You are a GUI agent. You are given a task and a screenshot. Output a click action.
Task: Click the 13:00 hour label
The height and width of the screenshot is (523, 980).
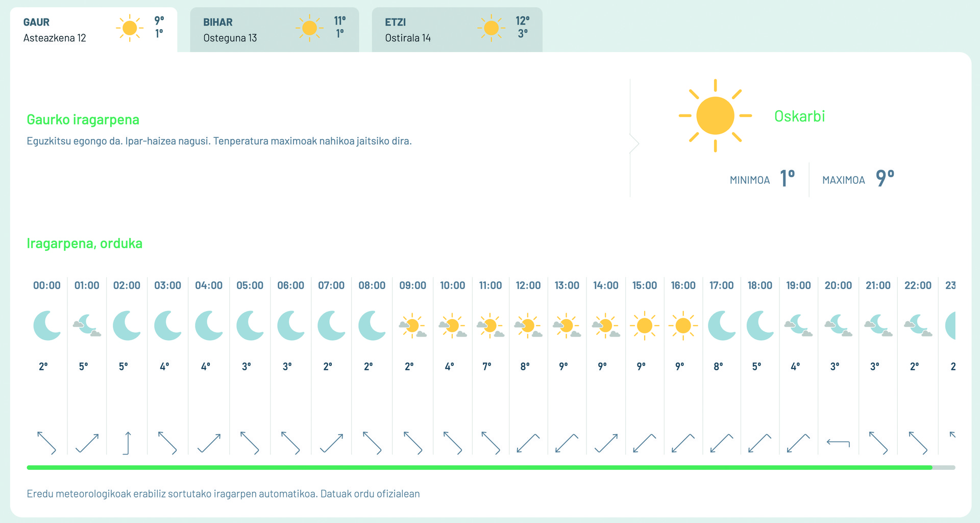(x=567, y=286)
